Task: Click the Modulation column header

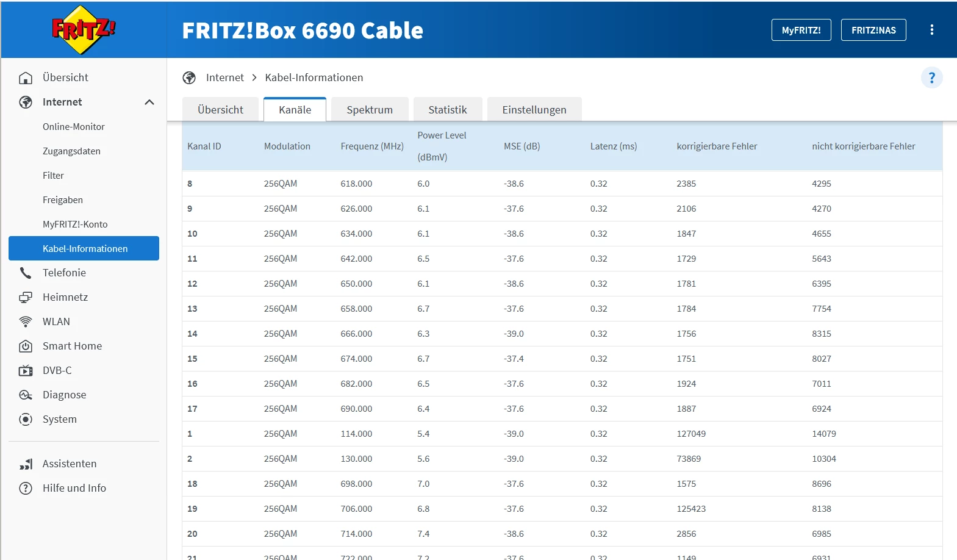Action: [x=287, y=146]
